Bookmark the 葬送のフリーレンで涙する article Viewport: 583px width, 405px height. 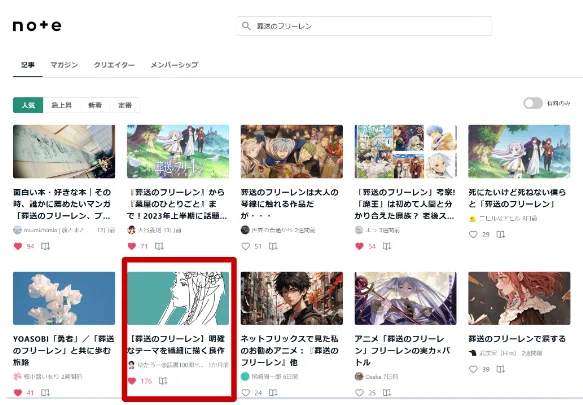click(x=501, y=370)
